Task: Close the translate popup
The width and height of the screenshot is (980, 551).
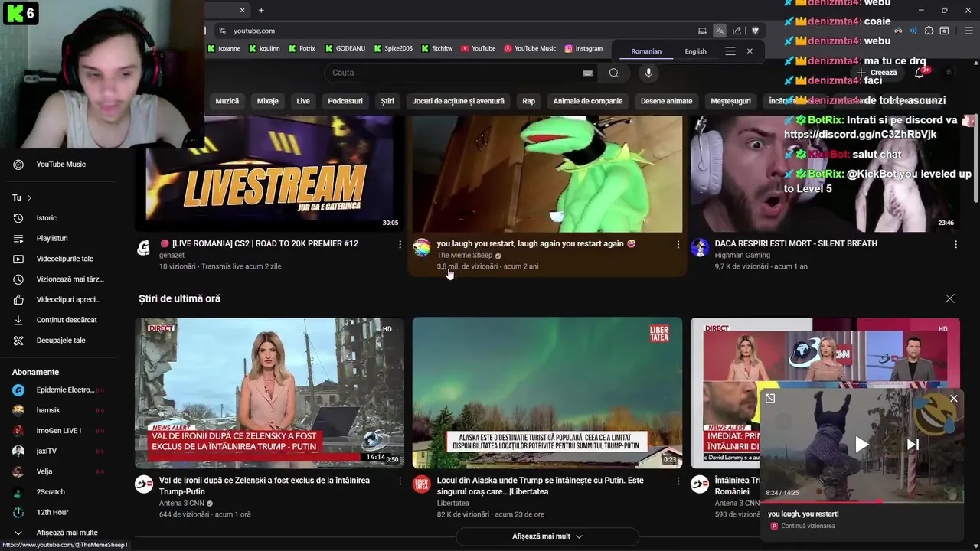Action: 750,51
